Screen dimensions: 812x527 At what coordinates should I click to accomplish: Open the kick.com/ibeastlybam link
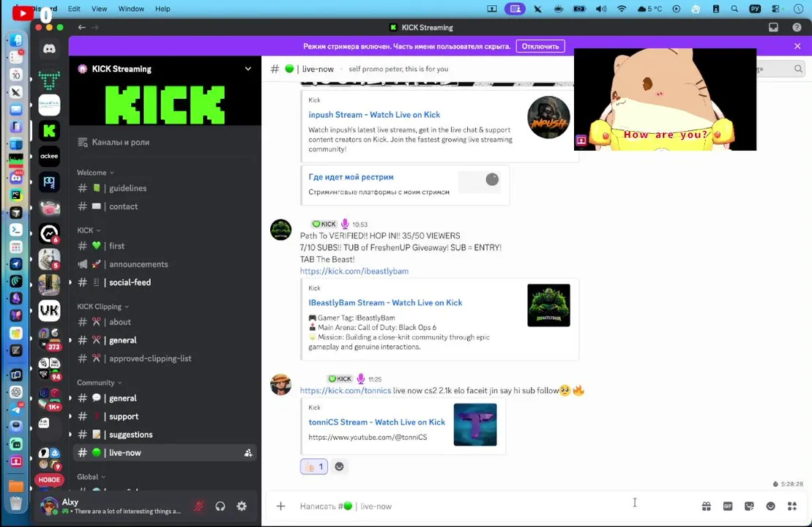point(354,271)
